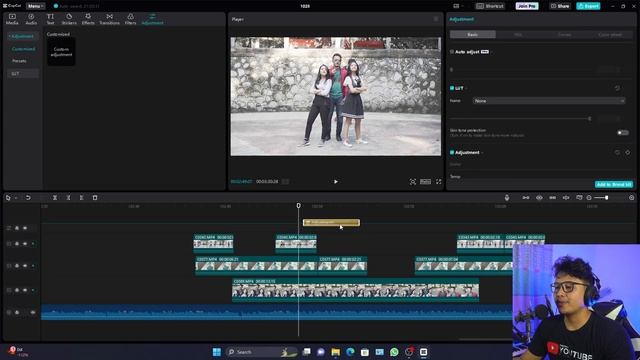The image size is (640, 360).
Task: Open the layout switch icon in title bar
Action: (456, 6)
